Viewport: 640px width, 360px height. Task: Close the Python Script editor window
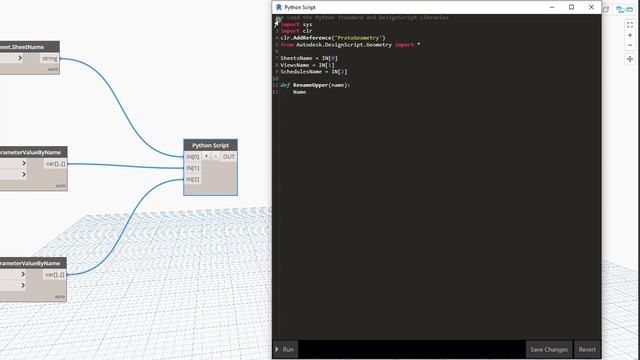[x=591, y=7]
